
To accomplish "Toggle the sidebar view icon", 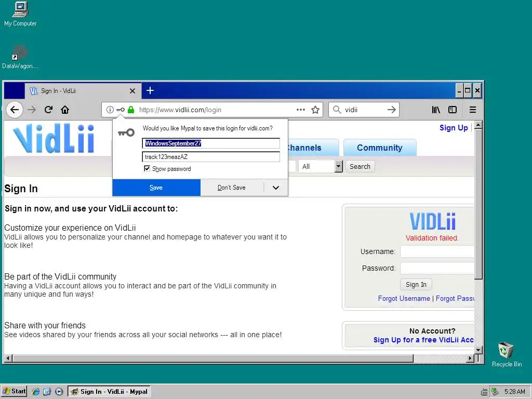I will [x=453, y=110].
